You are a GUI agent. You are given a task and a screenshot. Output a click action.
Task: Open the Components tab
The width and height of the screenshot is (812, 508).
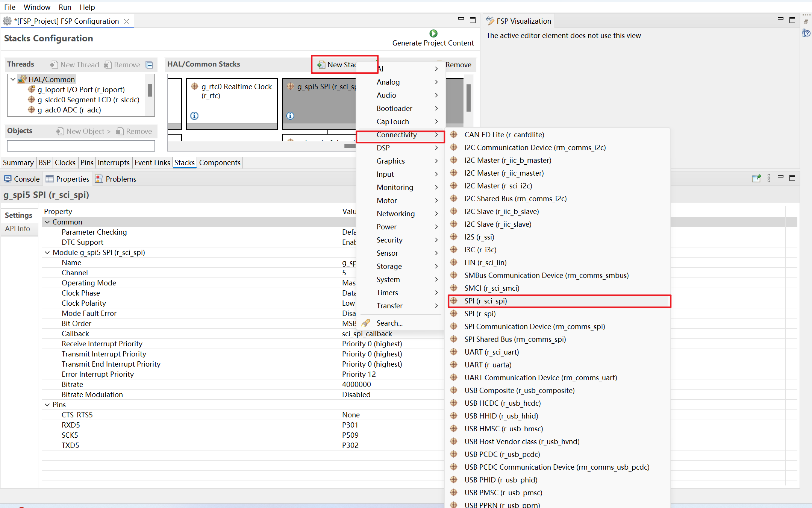(x=220, y=162)
